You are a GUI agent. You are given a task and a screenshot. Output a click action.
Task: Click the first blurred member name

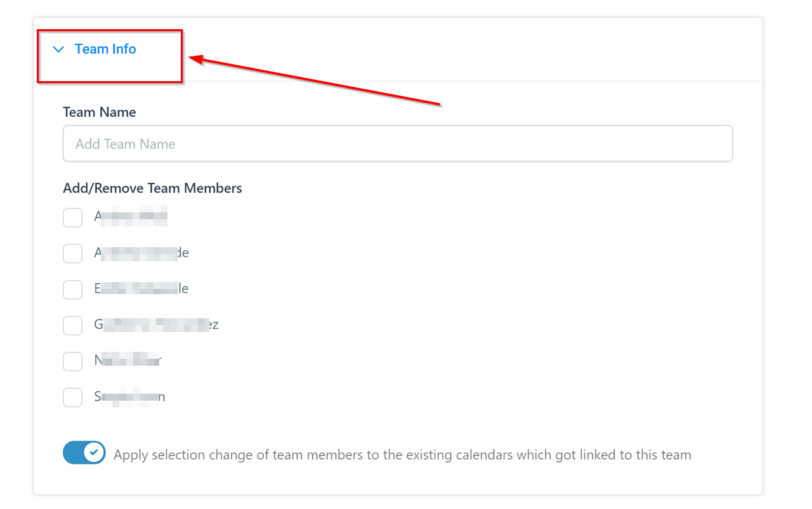[131, 217]
